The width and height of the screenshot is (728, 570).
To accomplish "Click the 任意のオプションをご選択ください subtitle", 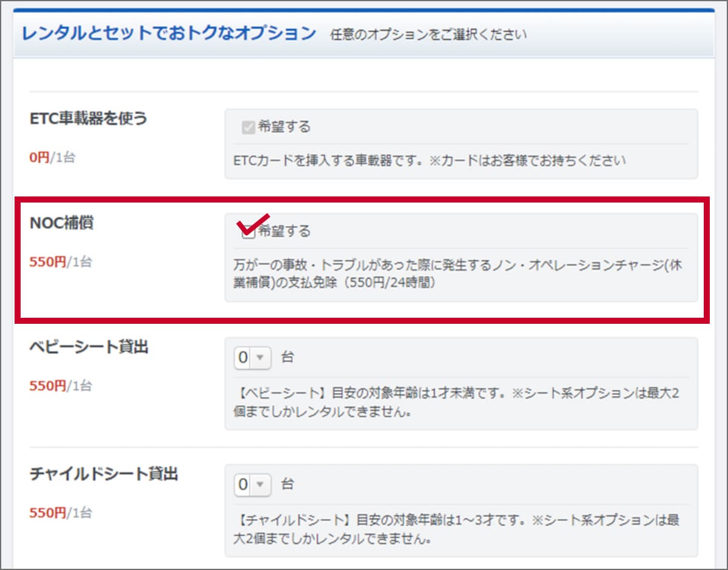I will point(429,35).
